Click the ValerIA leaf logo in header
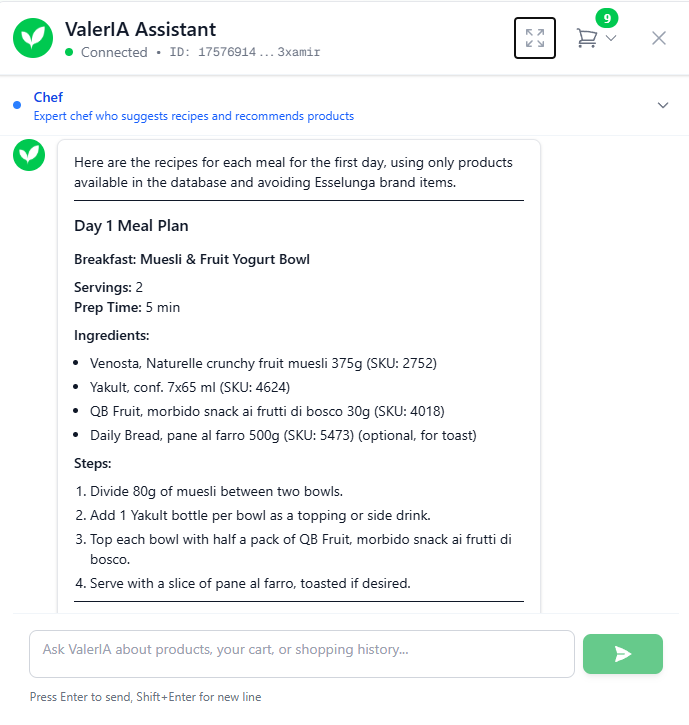689x725 pixels. tap(34, 38)
